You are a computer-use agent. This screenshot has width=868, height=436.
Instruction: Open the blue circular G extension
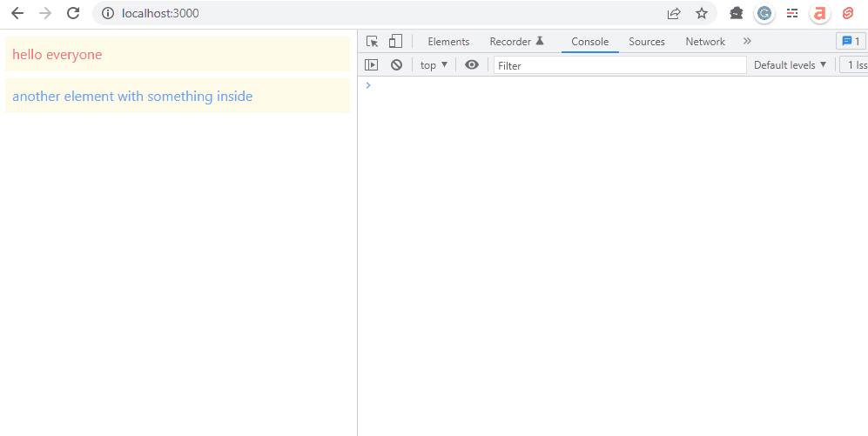(x=764, y=13)
